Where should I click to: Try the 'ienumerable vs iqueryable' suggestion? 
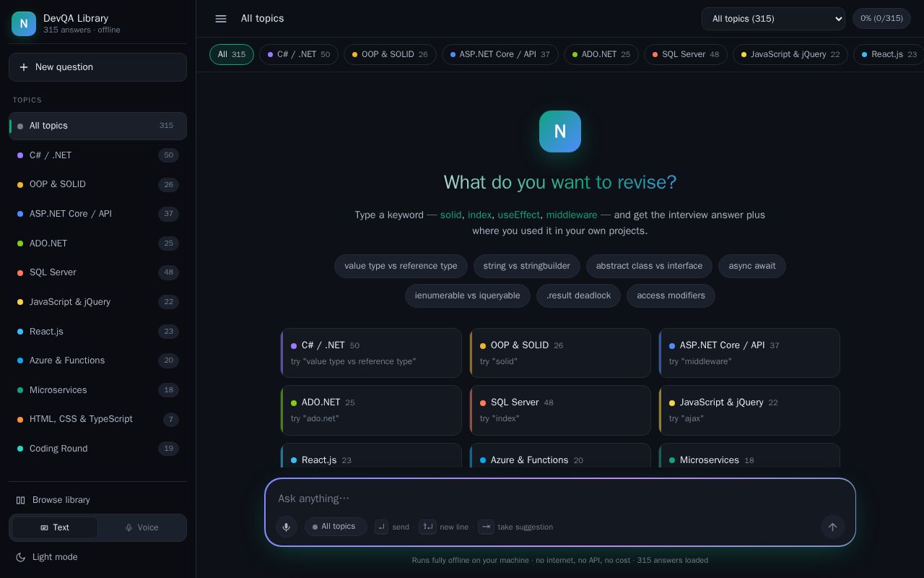tap(468, 296)
